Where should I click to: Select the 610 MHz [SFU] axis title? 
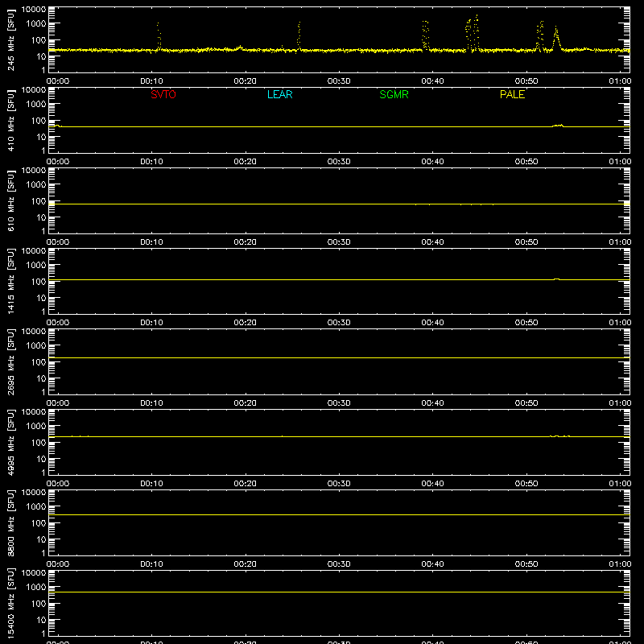point(10,200)
